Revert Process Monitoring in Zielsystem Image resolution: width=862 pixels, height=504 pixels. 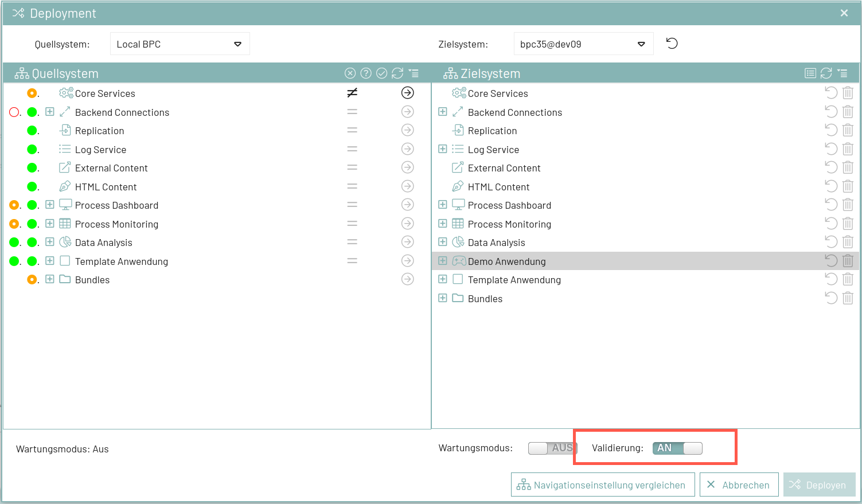click(x=831, y=224)
